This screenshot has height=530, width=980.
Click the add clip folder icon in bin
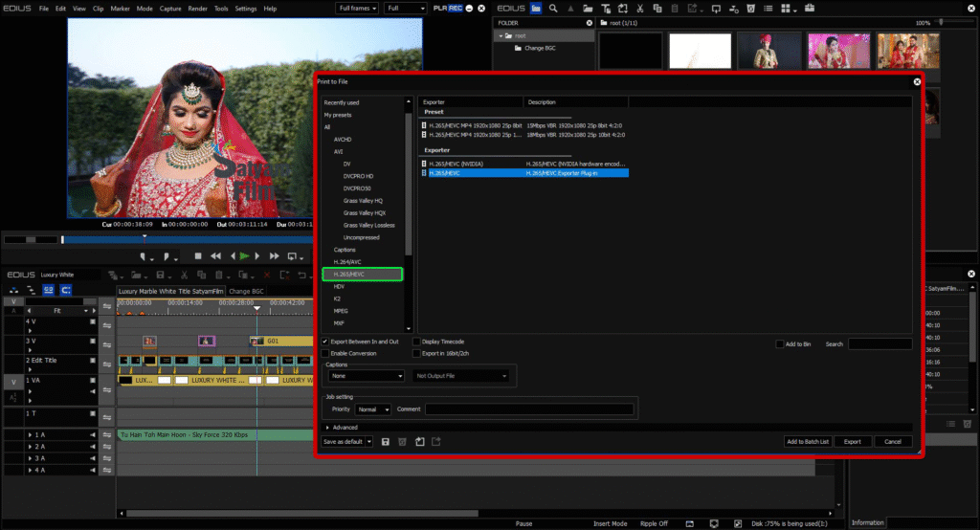[x=589, y=8]
